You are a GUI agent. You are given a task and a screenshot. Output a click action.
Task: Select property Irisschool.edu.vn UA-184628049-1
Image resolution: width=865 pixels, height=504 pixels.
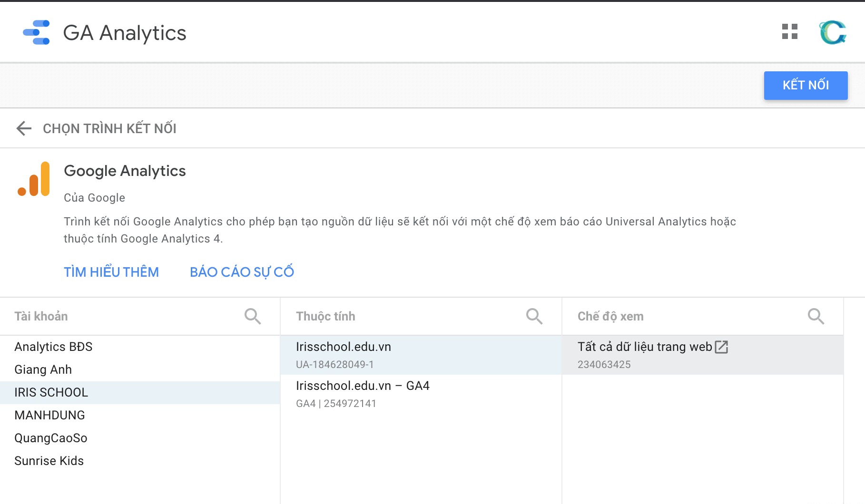421,355
